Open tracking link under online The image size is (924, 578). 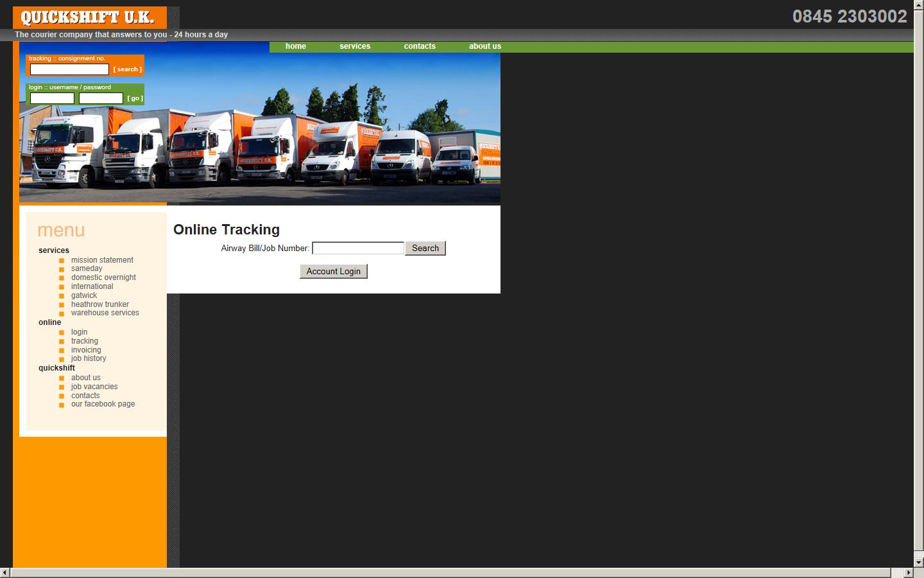(x=85, y=341)
